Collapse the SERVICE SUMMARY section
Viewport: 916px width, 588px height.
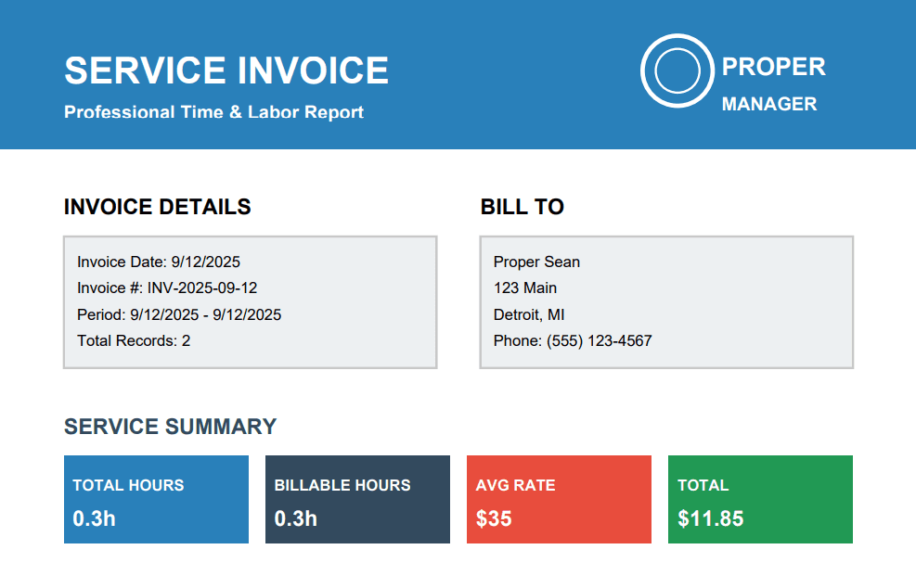click(x=169, y=427)
